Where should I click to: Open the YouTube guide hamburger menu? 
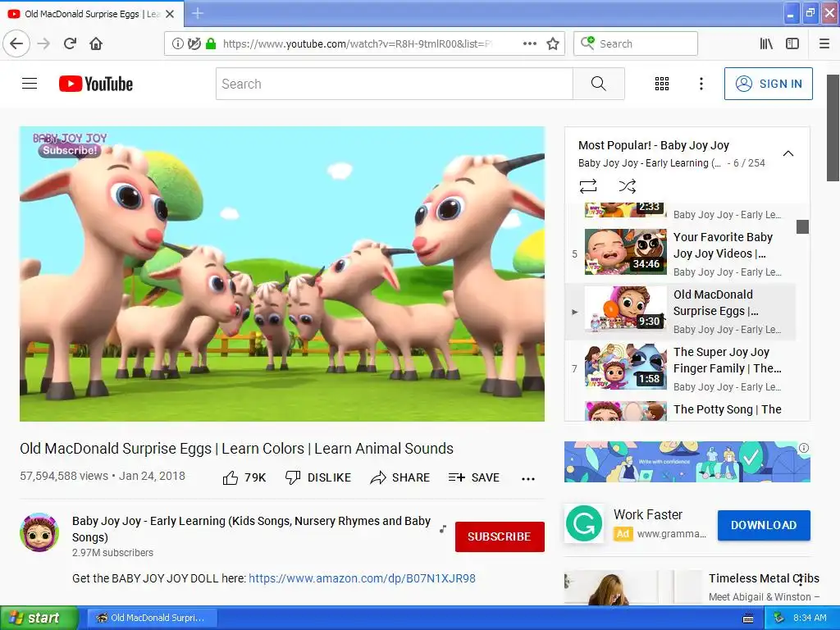pos(30,84)
